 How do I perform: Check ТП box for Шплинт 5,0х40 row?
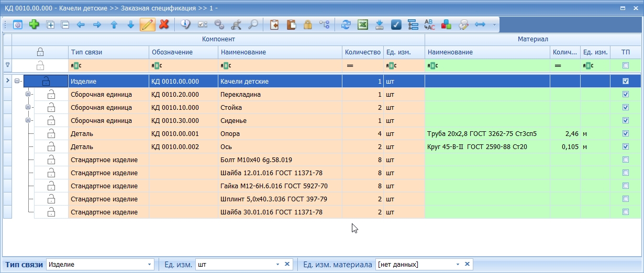(625, 199)
